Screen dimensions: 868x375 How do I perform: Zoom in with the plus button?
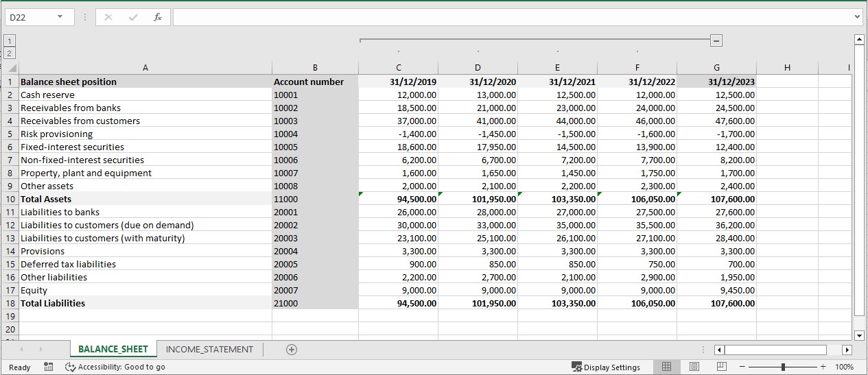823,367
